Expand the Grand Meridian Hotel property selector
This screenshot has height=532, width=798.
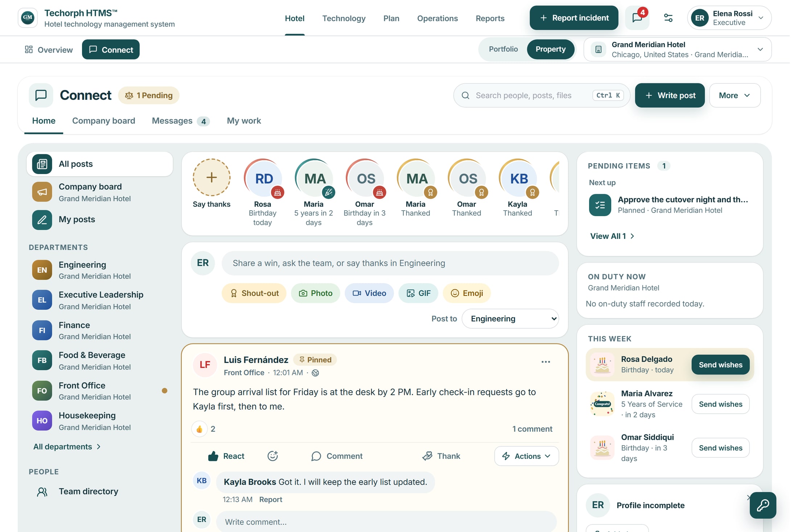pos(677,49)
